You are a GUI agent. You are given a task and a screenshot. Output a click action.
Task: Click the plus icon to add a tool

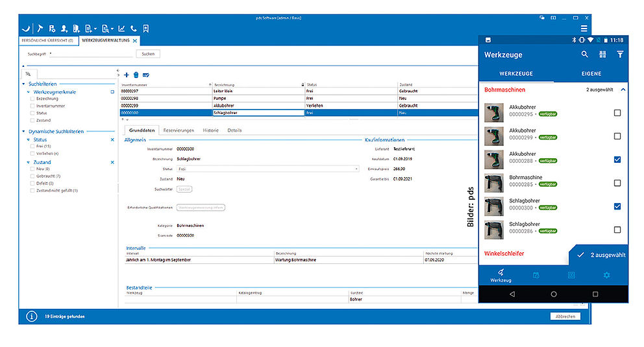click(x=127, y=75)
